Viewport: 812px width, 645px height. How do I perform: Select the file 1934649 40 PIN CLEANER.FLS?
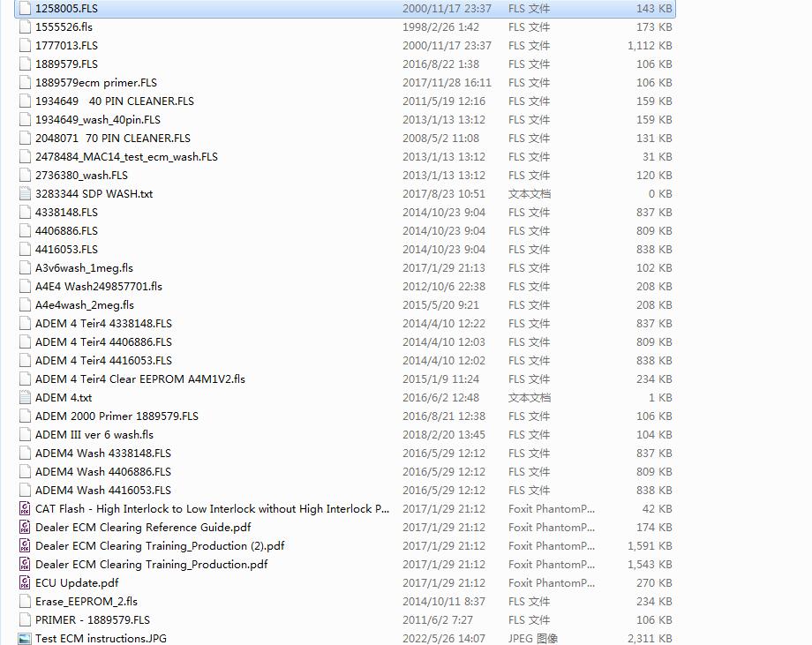tap(114, 101)
